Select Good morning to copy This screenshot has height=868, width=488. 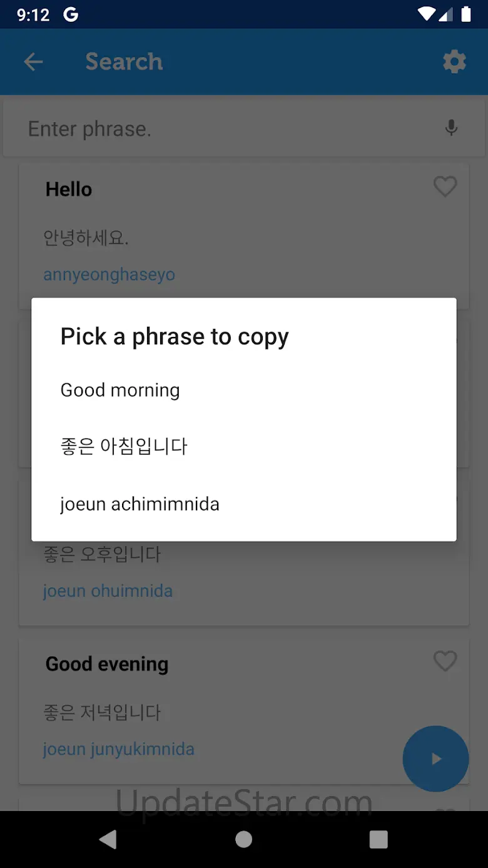point(120,390)
